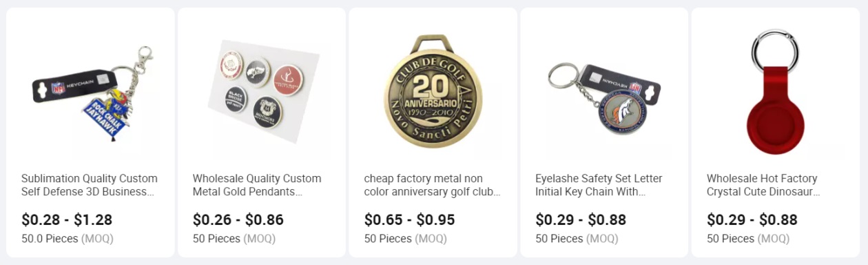This screenshot has height=265, width=868.
Task: Open the Broncos horse keychain image
Action: 604,90
